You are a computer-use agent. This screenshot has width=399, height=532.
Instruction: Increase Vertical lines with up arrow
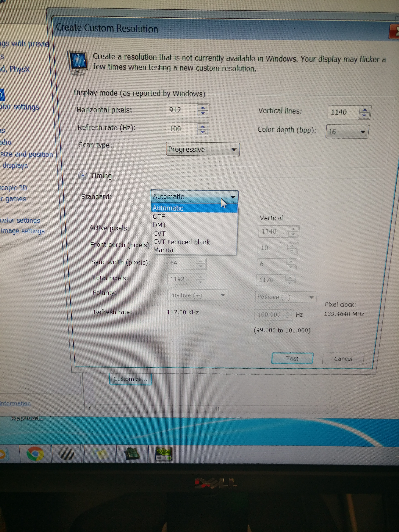click(x=364, y=110)
